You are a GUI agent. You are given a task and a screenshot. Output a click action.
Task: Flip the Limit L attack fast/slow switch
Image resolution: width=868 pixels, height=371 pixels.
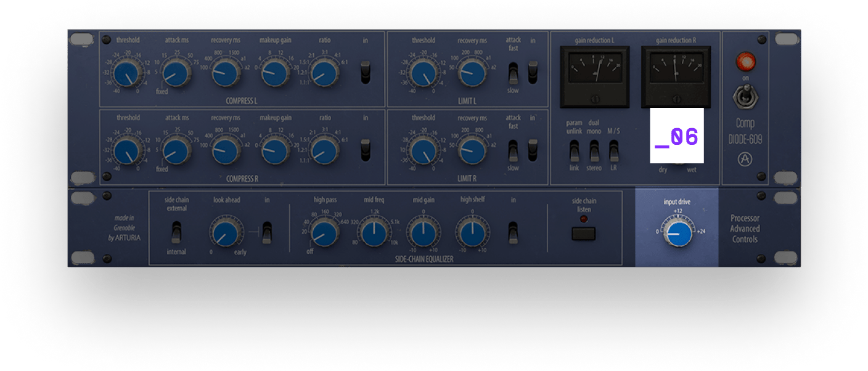(513, 73)
